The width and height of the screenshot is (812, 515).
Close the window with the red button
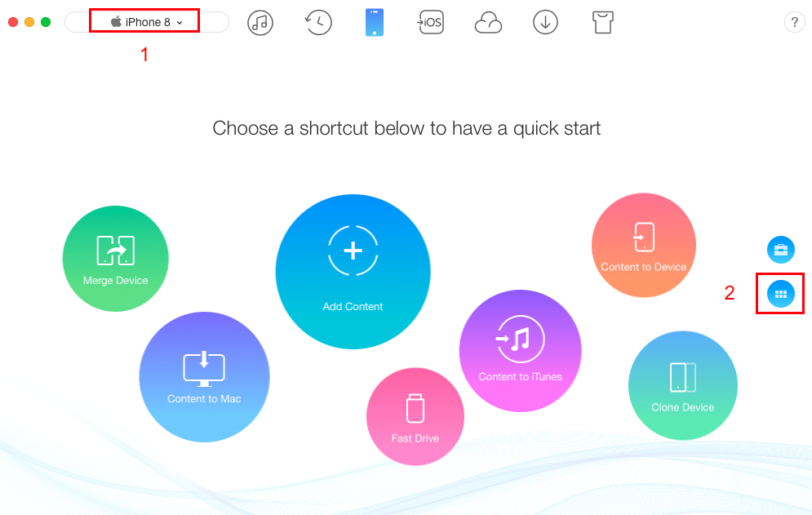(13, 22)
